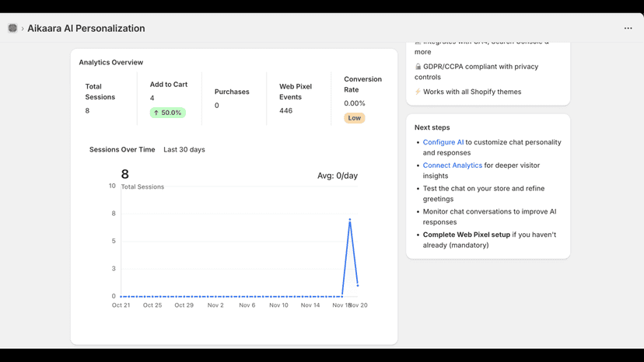This screenshot has height=362, width=644.
Task: Click the Works with all Shopify themes text
Action: [x=472, y=92]
